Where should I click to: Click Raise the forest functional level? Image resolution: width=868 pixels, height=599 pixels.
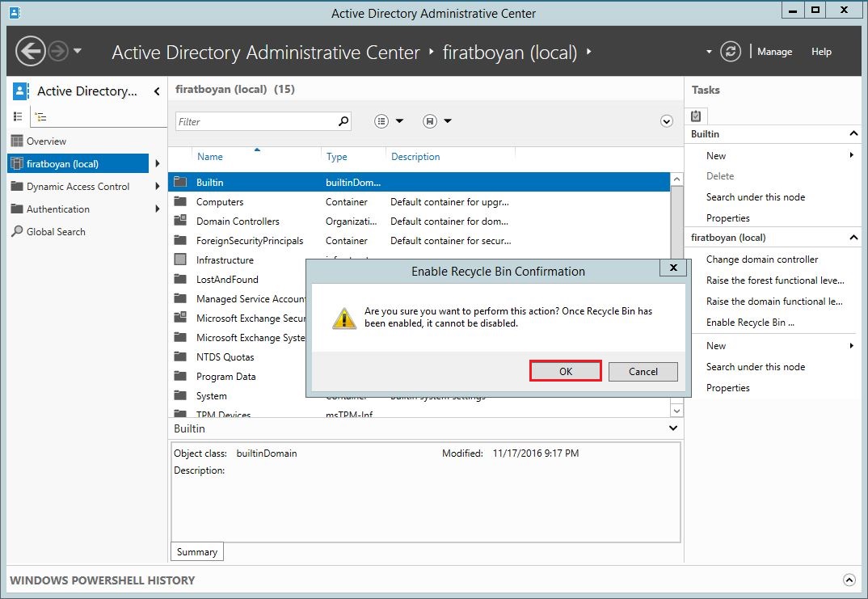[x=775, y=281]
